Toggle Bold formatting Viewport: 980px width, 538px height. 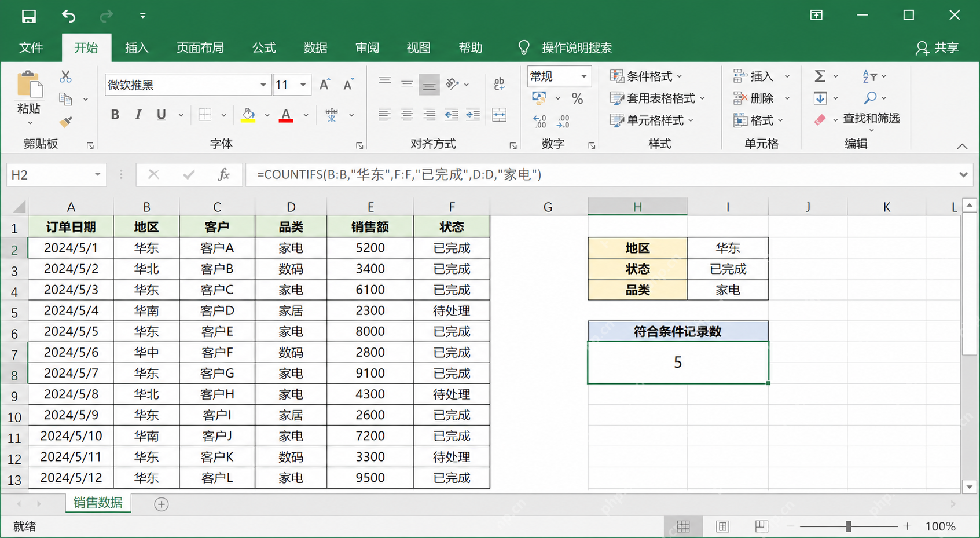(x=115, y=115)
